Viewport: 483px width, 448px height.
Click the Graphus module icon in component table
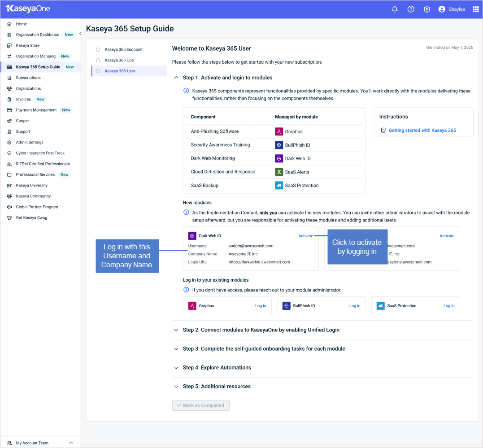click(x=279, y=131)
